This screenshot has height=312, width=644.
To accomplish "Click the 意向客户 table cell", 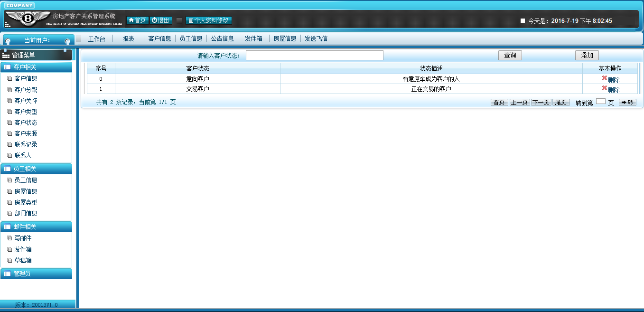I will coord(197,79).
